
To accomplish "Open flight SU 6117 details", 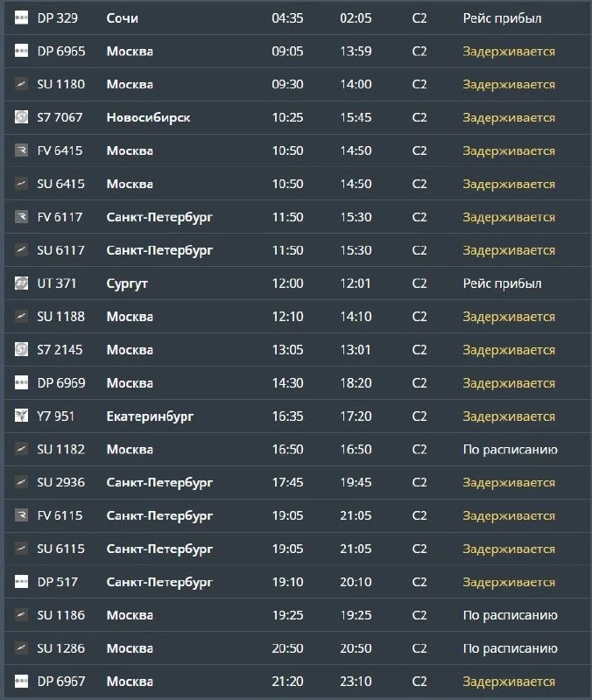I will 60,250.
